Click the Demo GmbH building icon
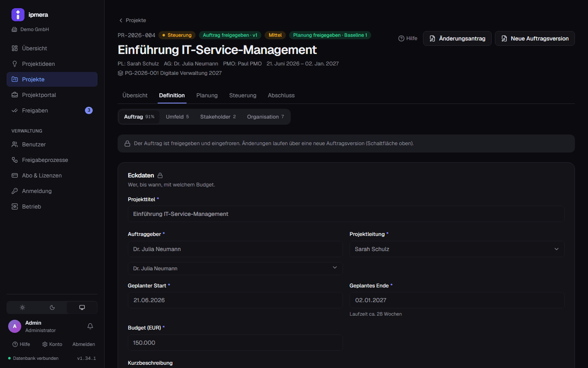The image size is (588, 368). 15,29
